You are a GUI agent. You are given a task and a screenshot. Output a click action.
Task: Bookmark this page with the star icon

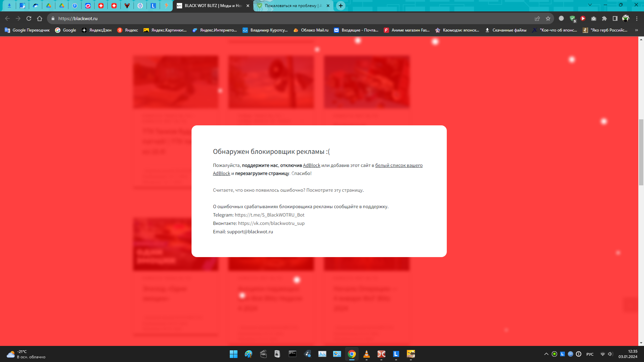pos(548,18)
